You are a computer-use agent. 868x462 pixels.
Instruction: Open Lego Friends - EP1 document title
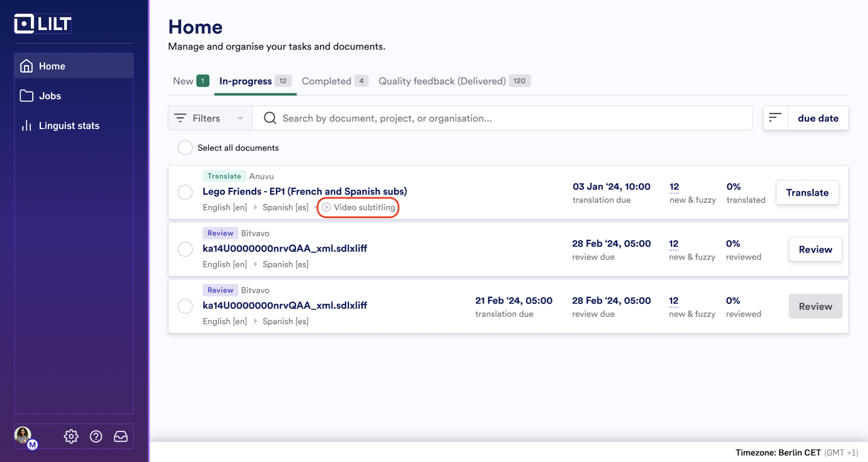coord(305,191)
